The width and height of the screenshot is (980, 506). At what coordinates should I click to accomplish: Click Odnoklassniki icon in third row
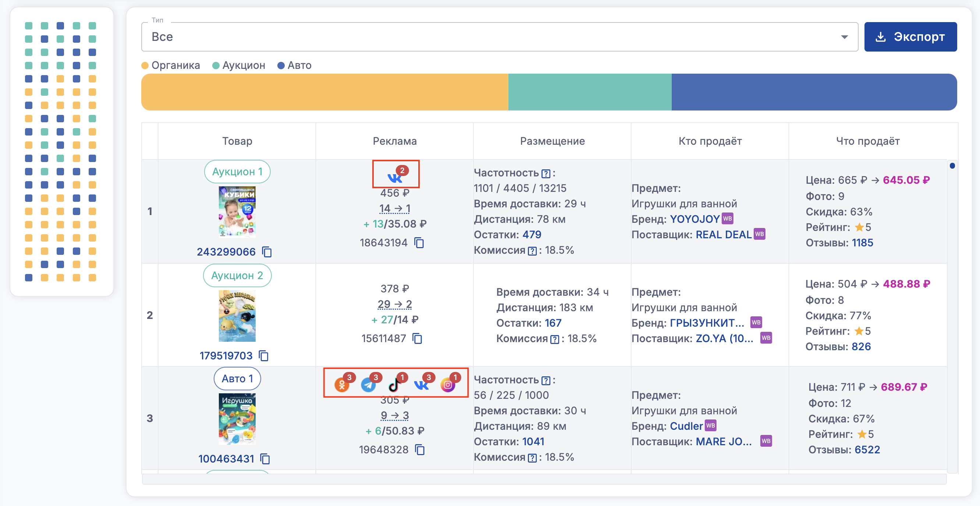click(x=342, y=385)
